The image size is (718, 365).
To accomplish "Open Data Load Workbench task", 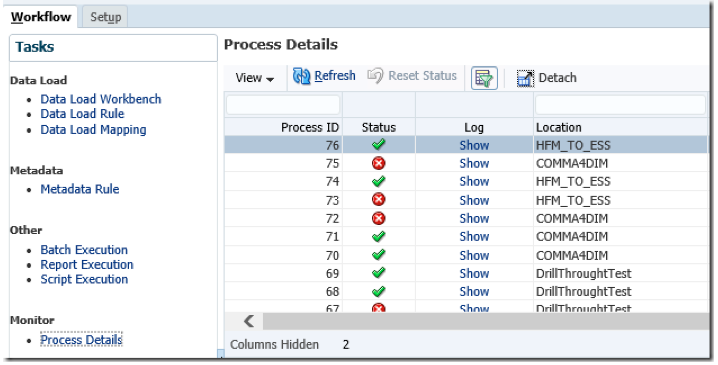I will click(101, 99).
